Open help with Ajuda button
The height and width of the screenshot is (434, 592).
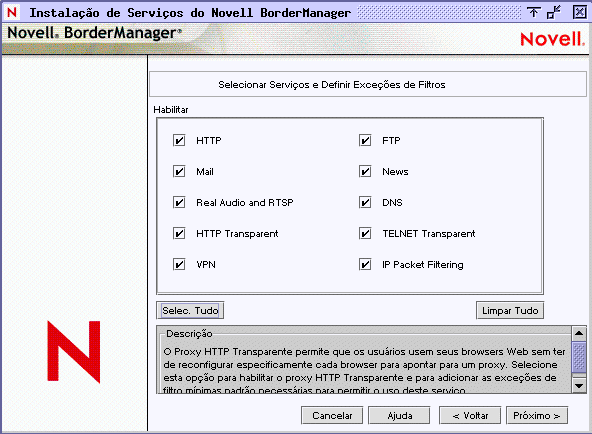click(x=399, y=416)
